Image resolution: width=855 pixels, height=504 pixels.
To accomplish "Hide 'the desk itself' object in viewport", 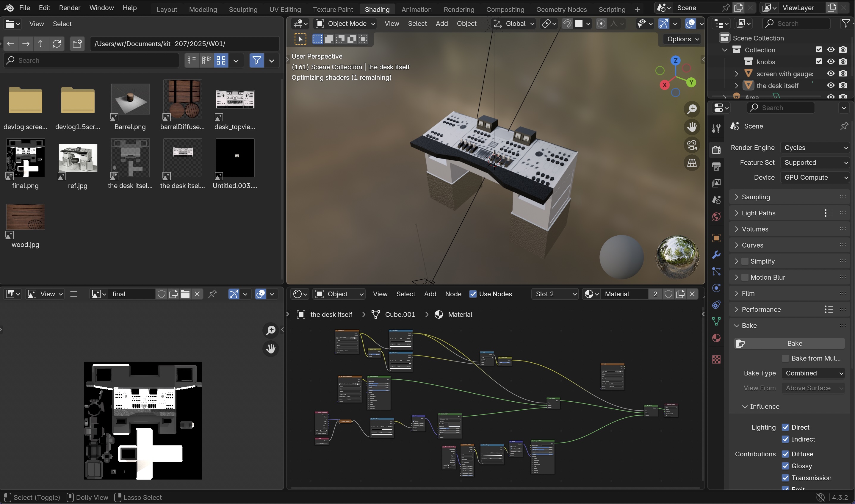I will (831, 85).
